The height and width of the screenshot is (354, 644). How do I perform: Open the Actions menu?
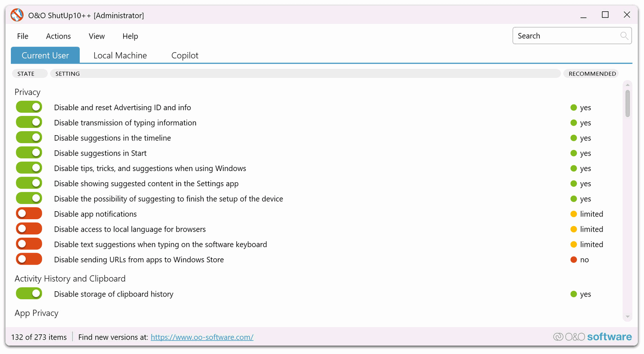click(x=58, y=36)
